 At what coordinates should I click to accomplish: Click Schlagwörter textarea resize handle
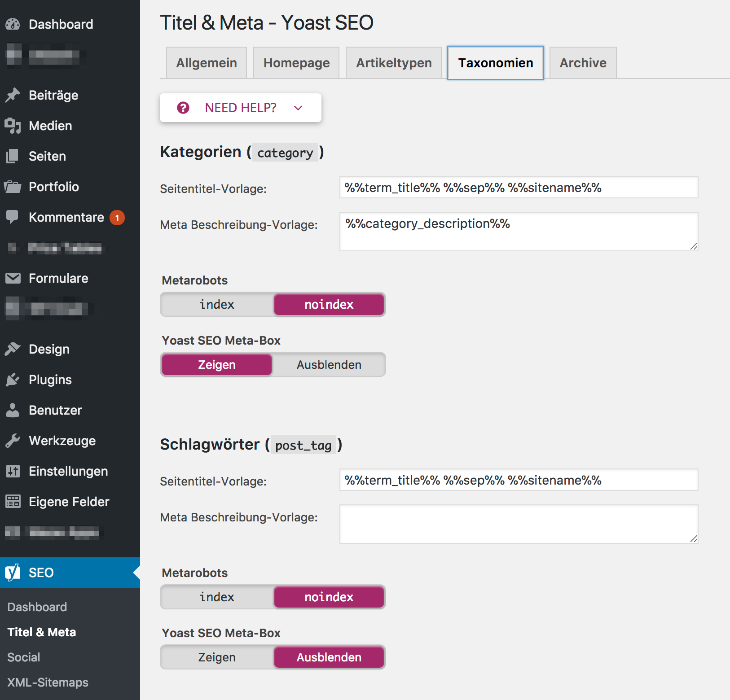tap(694, 539)
